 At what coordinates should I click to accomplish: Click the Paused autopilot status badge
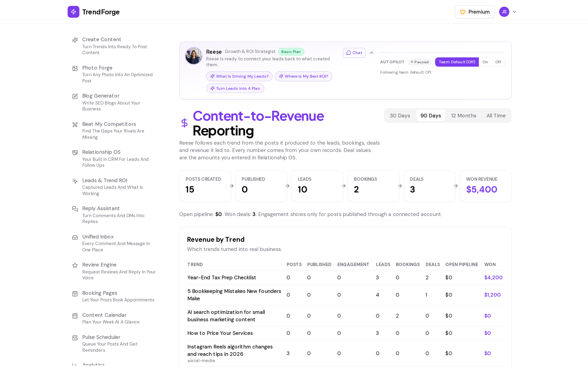point(420,62)
